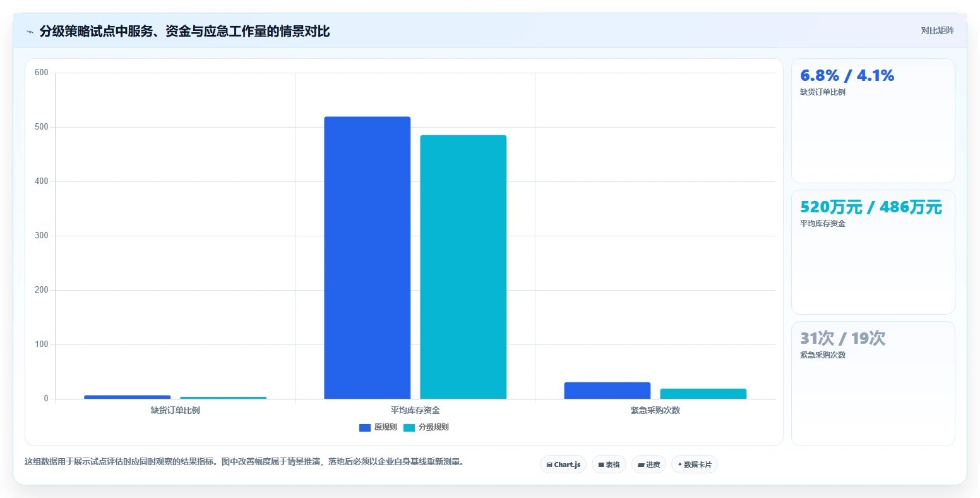Click the 分级规则 bar for 平均库存资金
Screen dimensions: 980x498
point(463,267)
